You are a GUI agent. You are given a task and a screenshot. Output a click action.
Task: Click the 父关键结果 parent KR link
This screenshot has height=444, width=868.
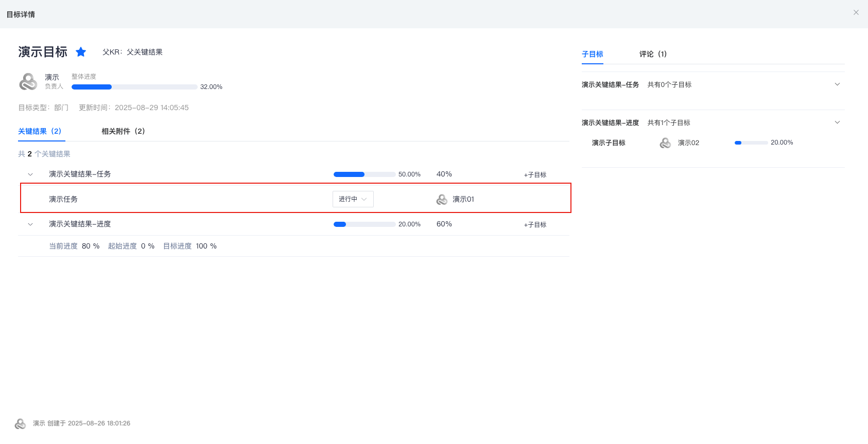click(x=145, y=52)
